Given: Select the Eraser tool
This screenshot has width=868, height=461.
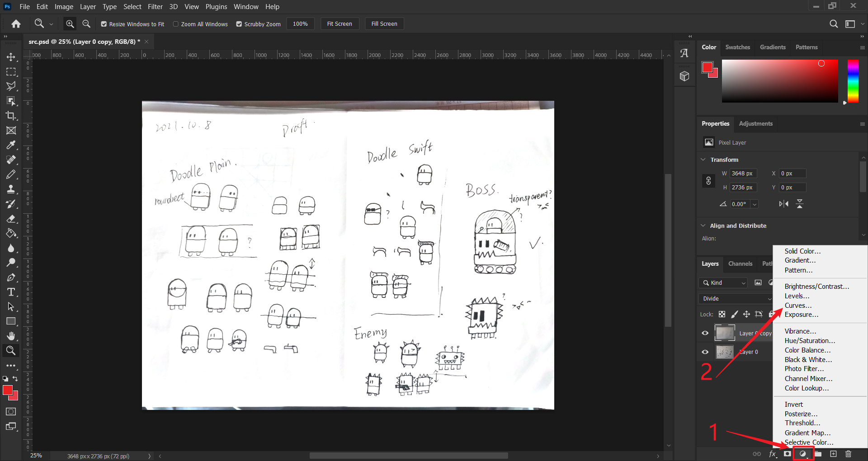Looking at the screenshot, I should (11, 219).
